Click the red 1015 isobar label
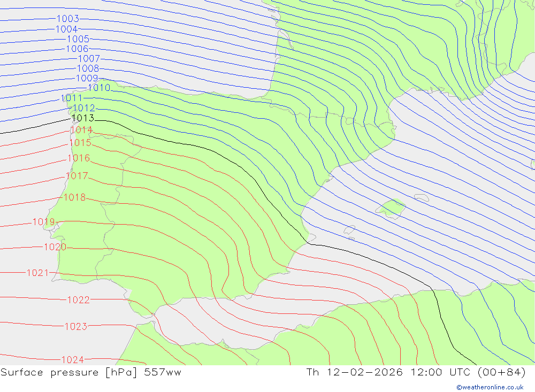Screen dimensions: 535x392 pyautogui.click(x=80, y=143)
